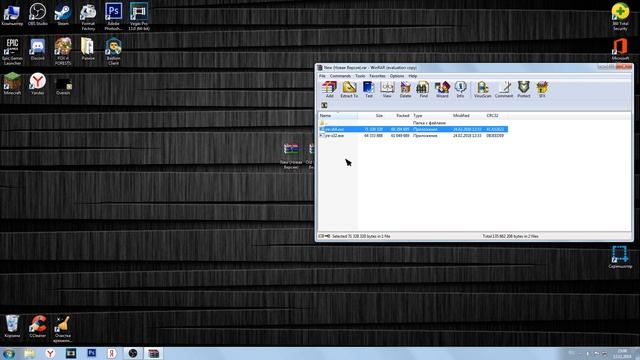Open the Options menu
This screenshot has width=640, height=360.
(x=396, y=76)
